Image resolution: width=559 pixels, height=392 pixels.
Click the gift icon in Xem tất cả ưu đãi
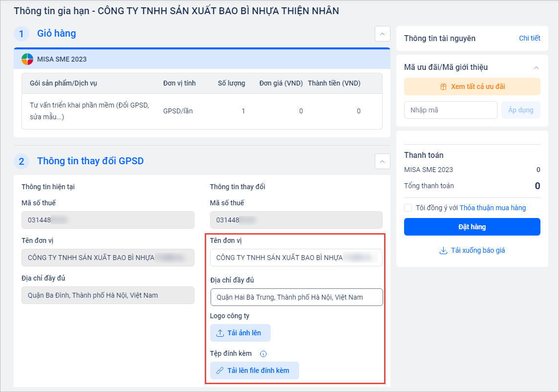[443, 87]
